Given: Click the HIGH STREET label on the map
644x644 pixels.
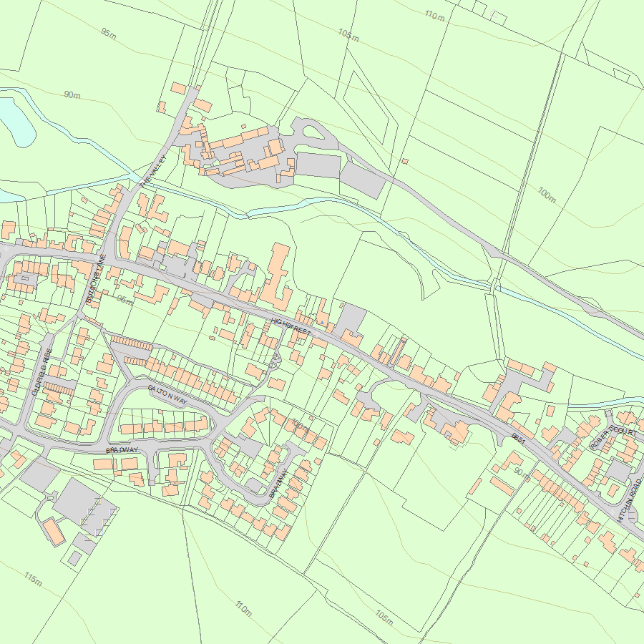Looking at the screenshot, I should tap(291, 326).
